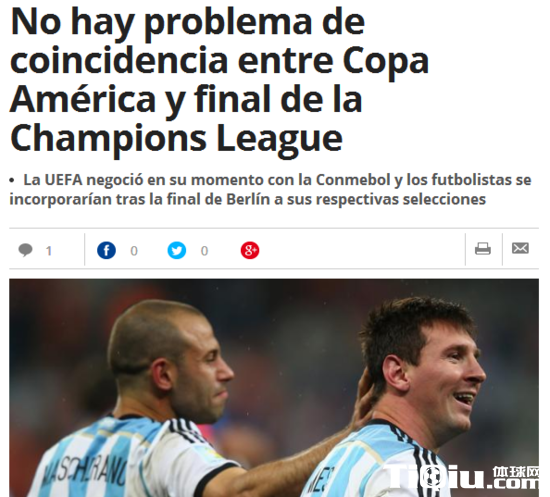
Task: Click the subtitle about UEFA and Conmebol
Action: click(270, 189)
